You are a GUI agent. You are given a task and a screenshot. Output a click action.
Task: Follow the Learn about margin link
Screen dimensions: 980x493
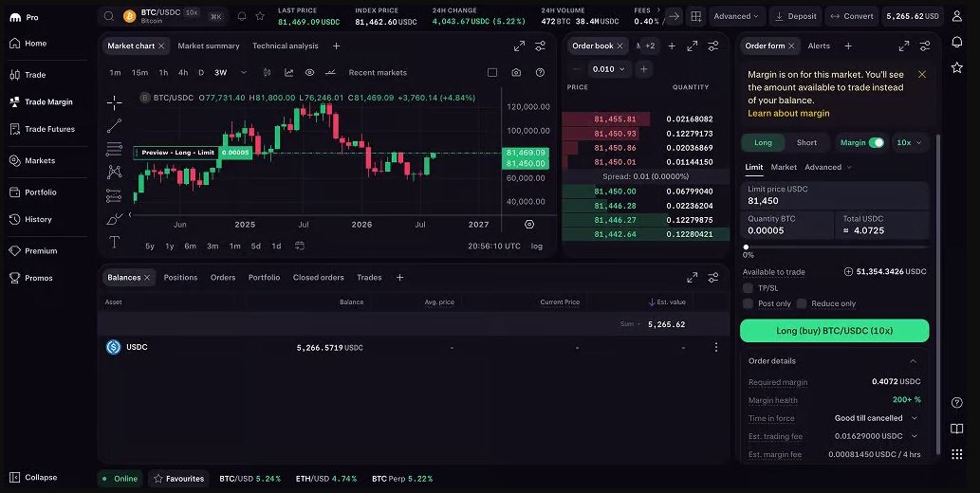pos(788,113)
